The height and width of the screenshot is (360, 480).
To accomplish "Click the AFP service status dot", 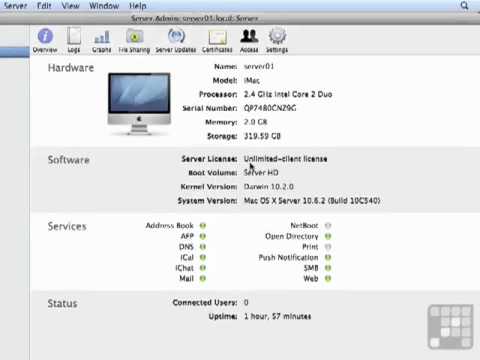I will 203,236.
